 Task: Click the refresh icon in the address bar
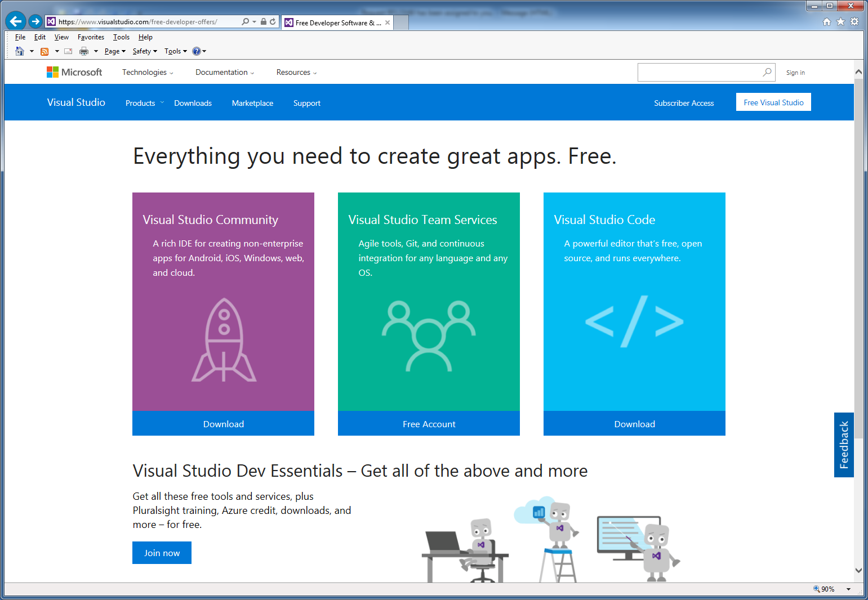[273, 22]
